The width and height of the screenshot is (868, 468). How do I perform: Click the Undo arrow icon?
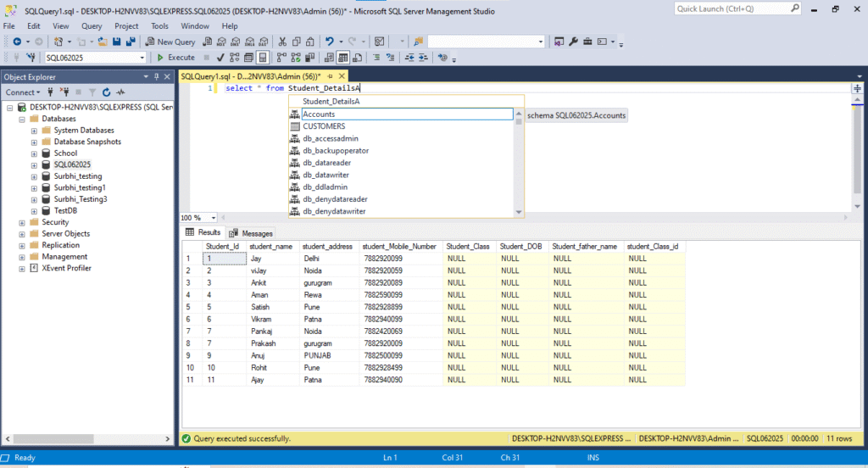tap(330, 42)
